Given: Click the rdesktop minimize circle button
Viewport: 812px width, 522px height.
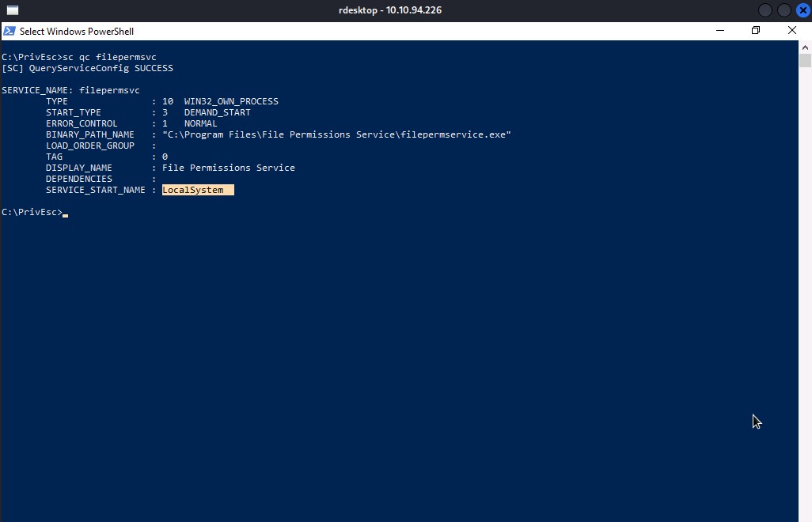Looking at the screenshot, I should click(765, 10).
